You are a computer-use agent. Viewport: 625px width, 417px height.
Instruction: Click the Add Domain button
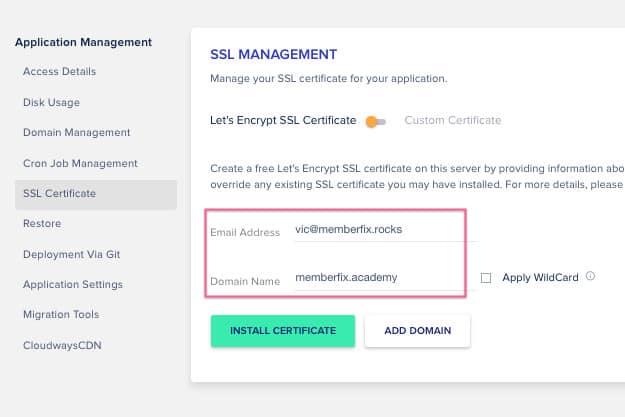417,331
